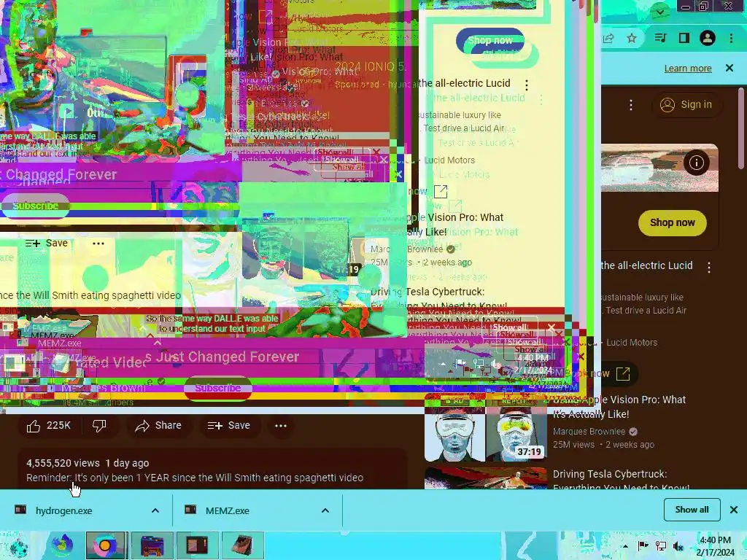747x560 pixels.
Task: Open Chrome's media controls icon
Action: click(x=660, y=38)
